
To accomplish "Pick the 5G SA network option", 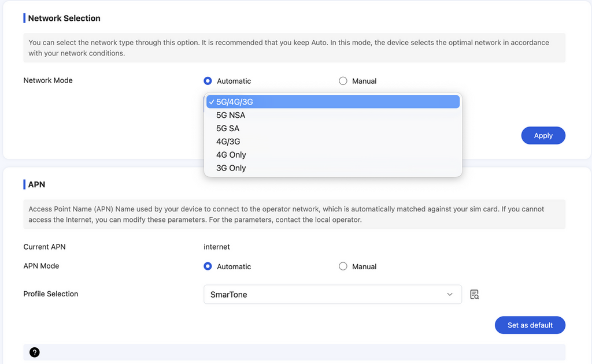I will coord(228,128).
